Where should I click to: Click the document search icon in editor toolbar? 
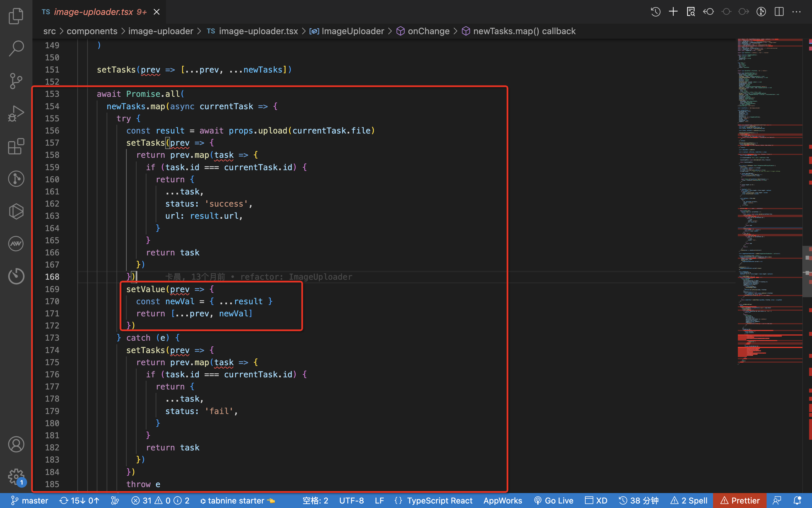[690, 12]
